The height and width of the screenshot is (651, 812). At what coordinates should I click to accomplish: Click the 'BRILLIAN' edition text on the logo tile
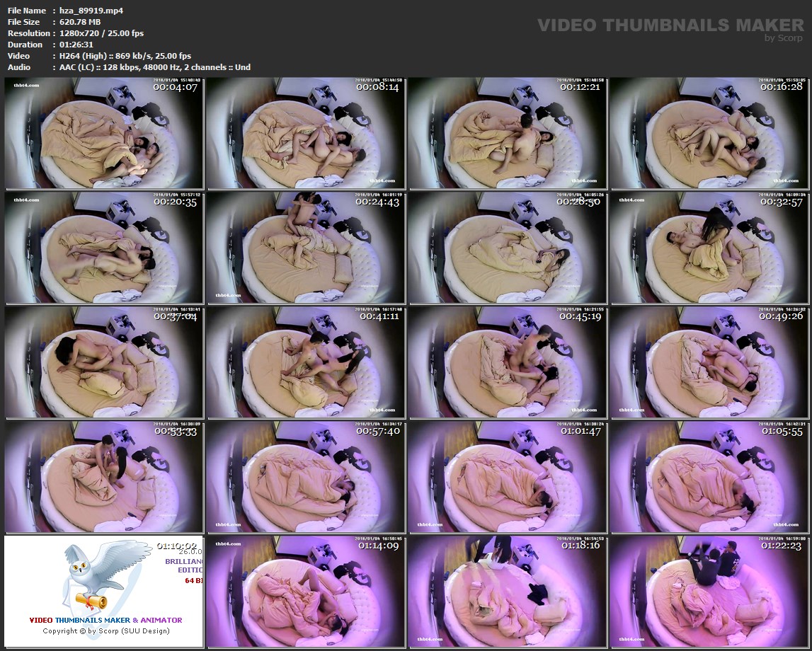184,561
